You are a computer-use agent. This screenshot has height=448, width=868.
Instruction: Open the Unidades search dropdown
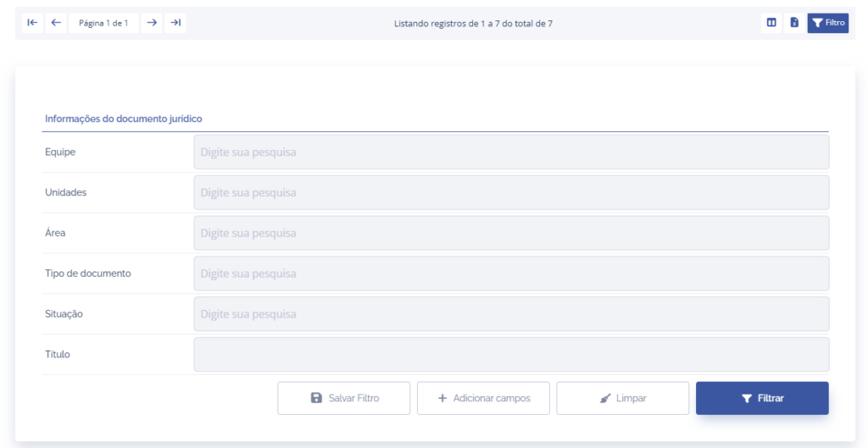pos(511,193)
